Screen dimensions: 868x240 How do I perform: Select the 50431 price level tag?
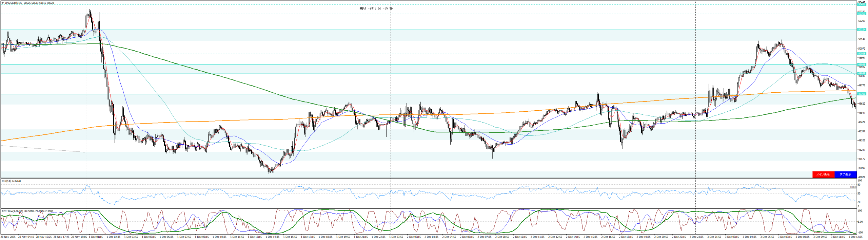click(x=862, y=4)
